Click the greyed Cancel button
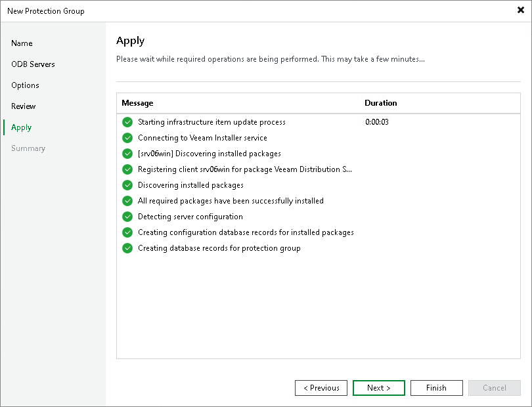Image resolution: width=532 pixels, height=407 pixels. (x=495, y=388)
